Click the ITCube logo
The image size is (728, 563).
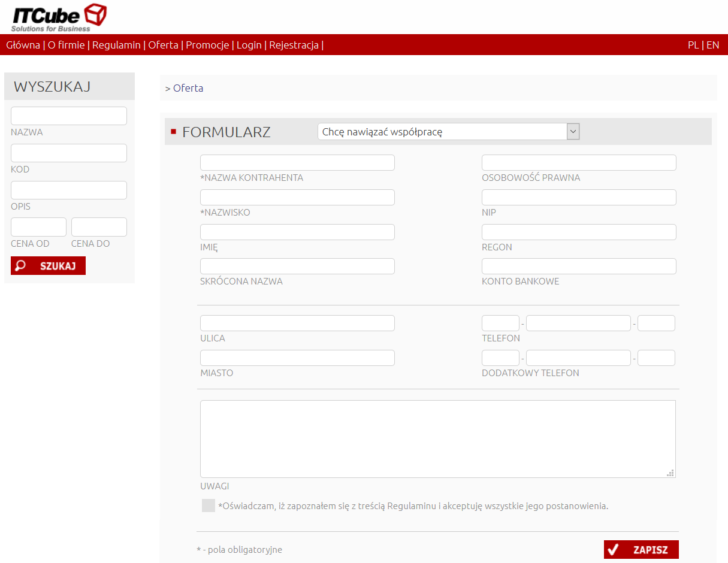[59, 17]
